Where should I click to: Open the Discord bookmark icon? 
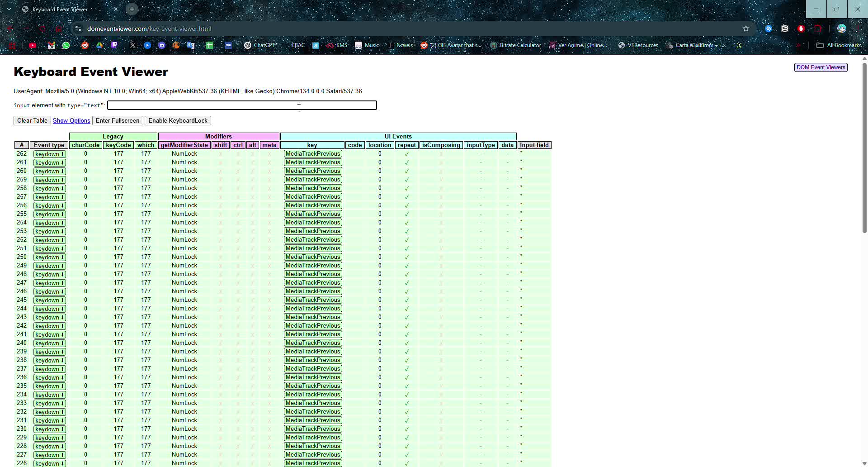click(x=162, y=45)
